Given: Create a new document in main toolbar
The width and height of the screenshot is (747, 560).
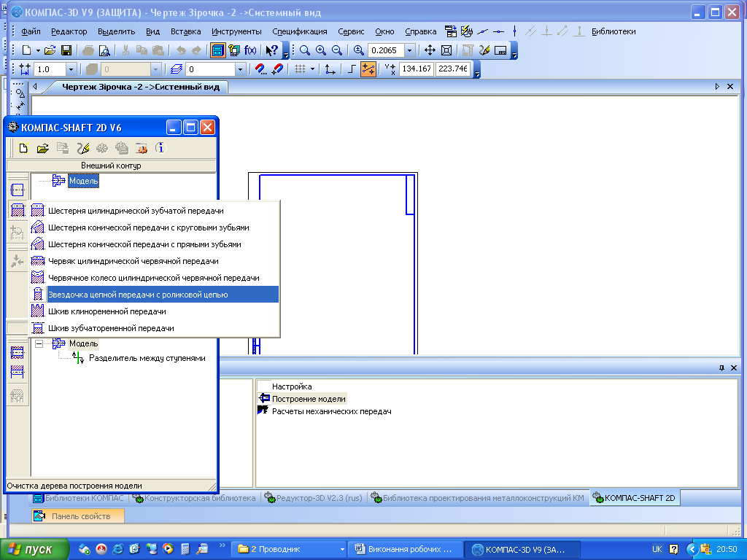Looking at the screenshot, I should pos(27,50).
